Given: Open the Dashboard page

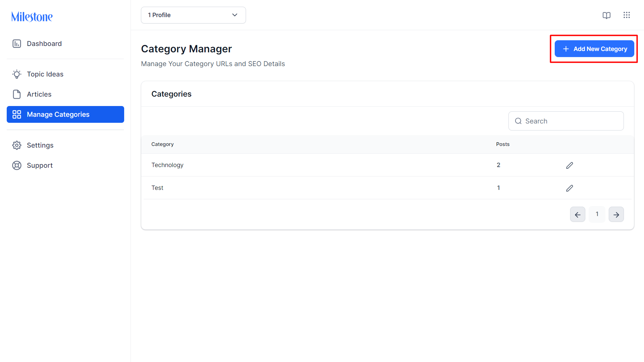Looking at the screenshot, I should click(x=65, y=44).
